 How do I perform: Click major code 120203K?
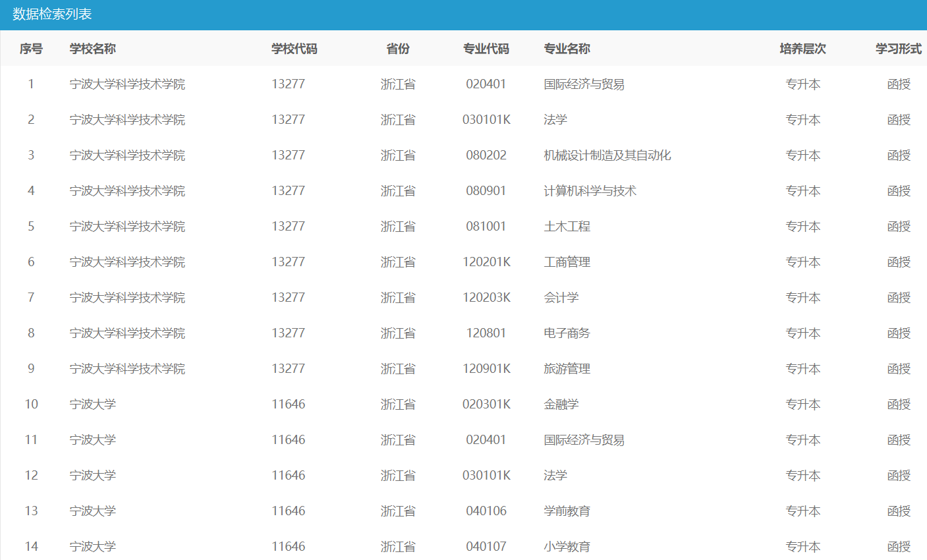(x=486, y=298)
